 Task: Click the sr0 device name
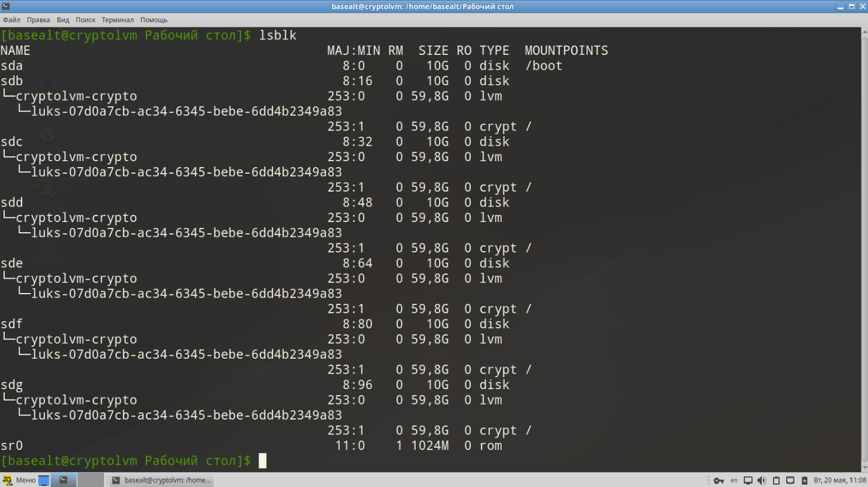(12, 446)
